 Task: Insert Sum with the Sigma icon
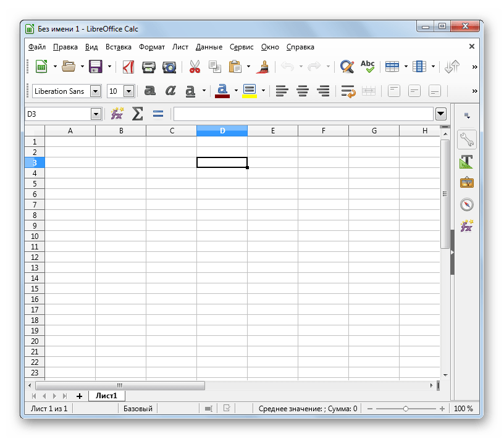pyautogui.click(x=137, y=114)
